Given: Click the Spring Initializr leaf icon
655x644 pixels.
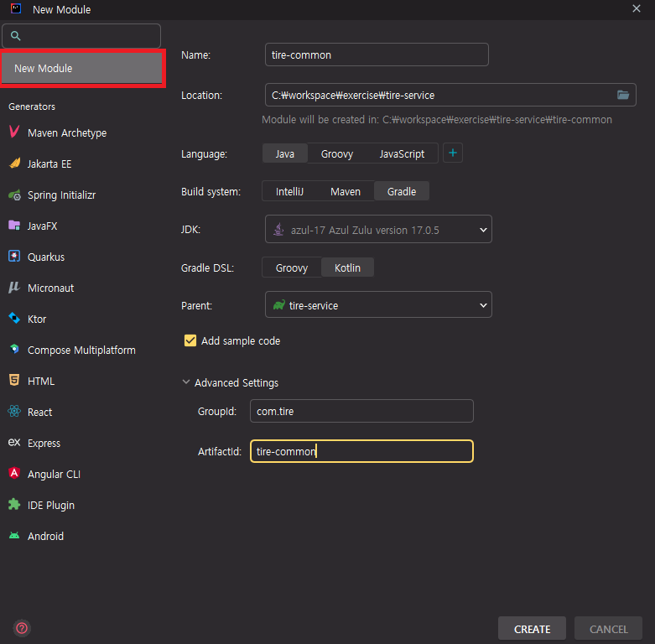Looking at the screenshot, I should 14,195.
